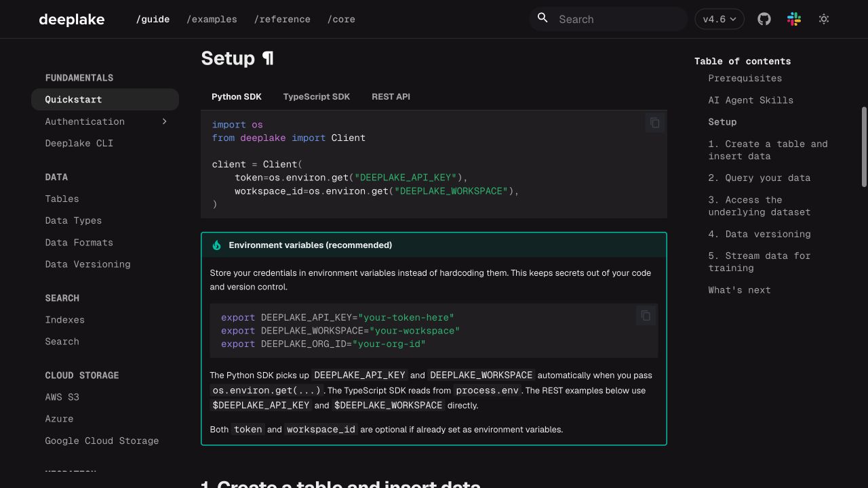Open the /reference navigation item
Screen dimensions: 868x488
click(282, 19)
